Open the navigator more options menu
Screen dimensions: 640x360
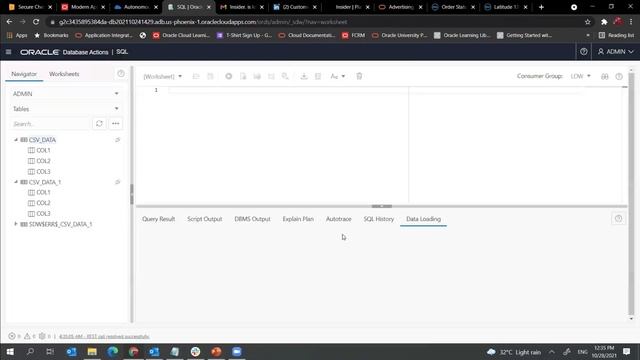(116, 124)
